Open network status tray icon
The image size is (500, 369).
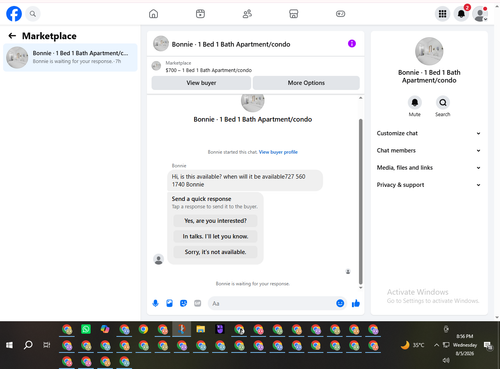(x=446, y=345)
